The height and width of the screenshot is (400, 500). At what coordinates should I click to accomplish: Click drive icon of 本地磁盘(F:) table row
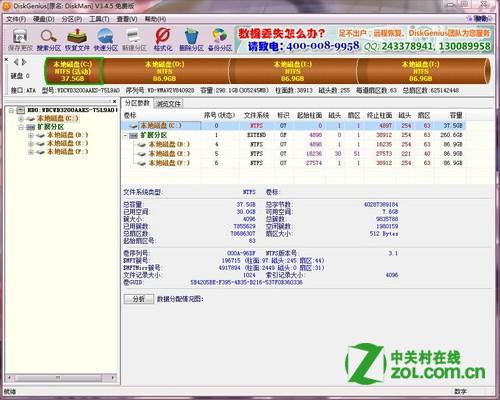tap(141, 163)
